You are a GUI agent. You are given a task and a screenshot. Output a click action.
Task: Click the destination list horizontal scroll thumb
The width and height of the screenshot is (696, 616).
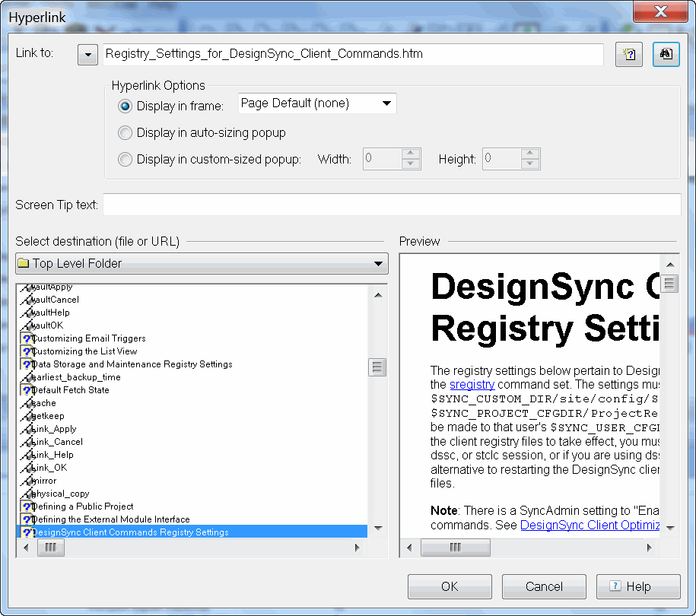pos(51,548)
